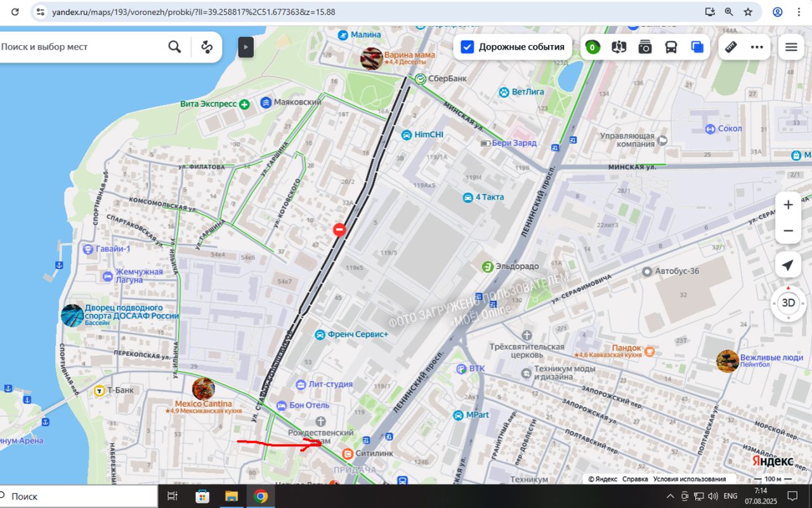Open the blue map layers switcher
Viewport: 812px width, 508px height.
[697, 47]
